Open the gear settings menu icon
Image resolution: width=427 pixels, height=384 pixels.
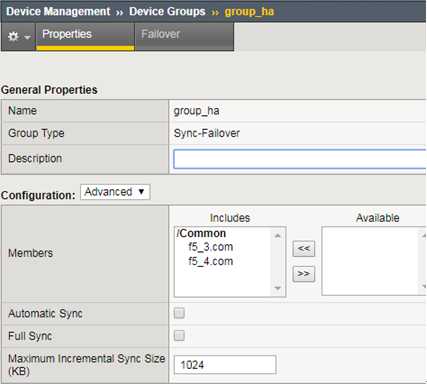point(13,36)
